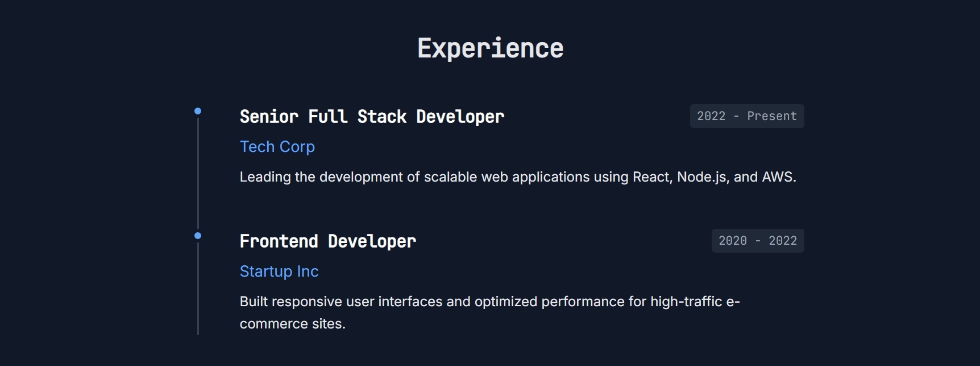This screenshot has width=980, height=366.
Task: Click the word React in the description
Action: click(653, 177)
